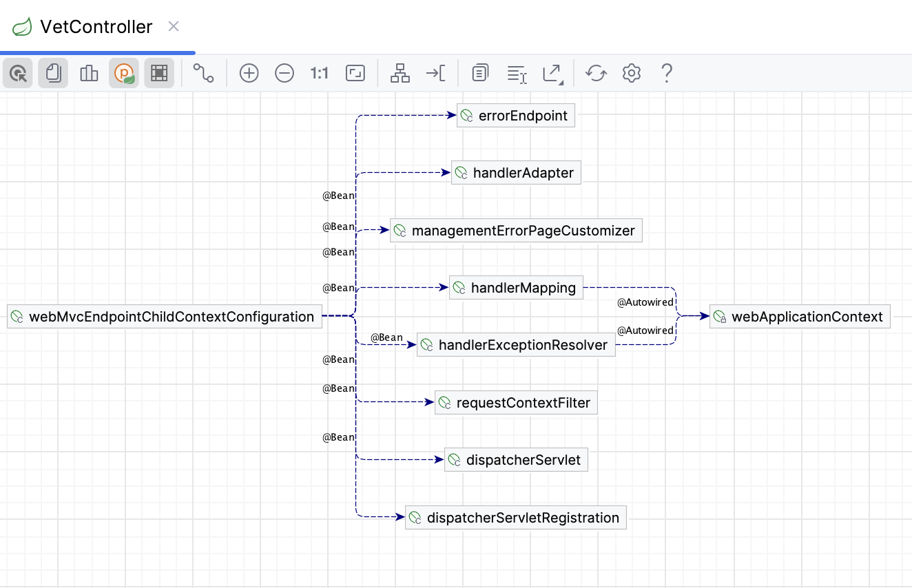Close the VetController tab
The height and width of the screenshot is (588, 912).
[x=173, y=26]
